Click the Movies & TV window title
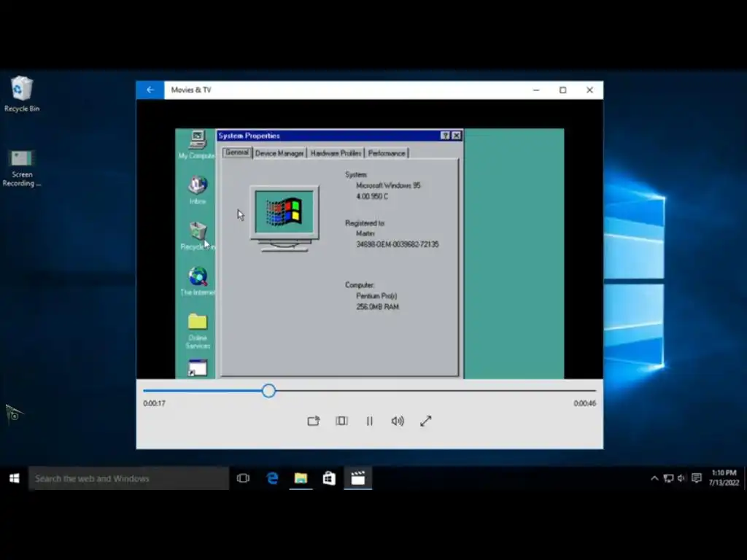This screenshot has width=747, height=560. tap(191, 90)
